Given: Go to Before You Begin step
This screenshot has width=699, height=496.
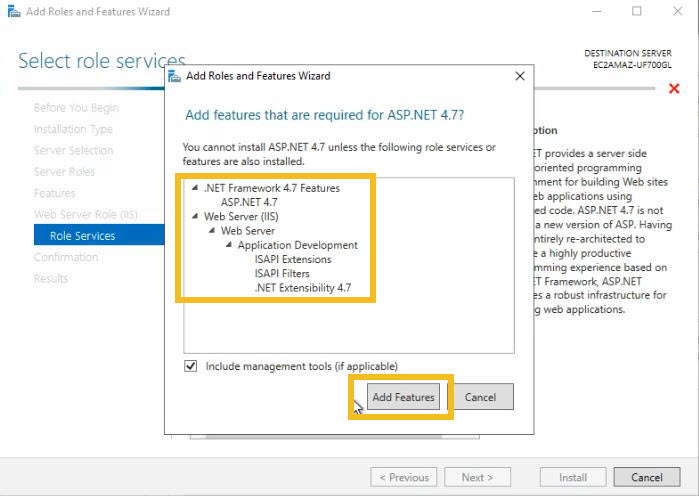Looking at the screenshot, I should click(x=76, y=107).
